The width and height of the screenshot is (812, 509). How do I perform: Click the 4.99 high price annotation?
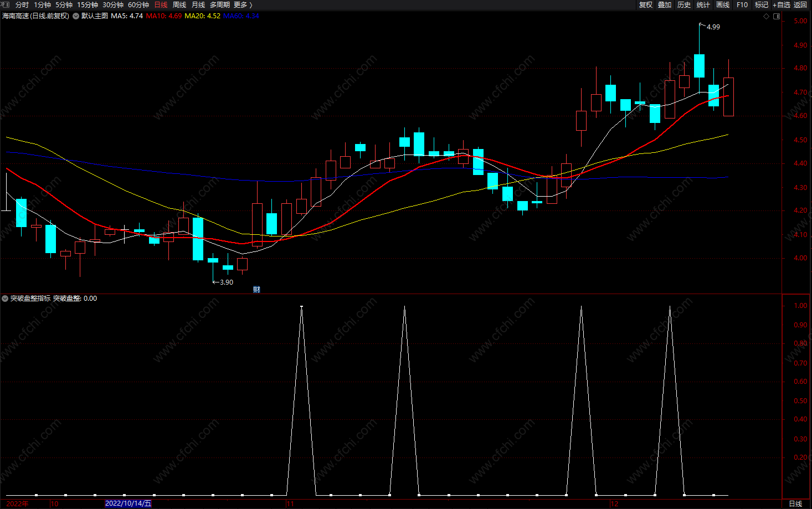[713, 27]
